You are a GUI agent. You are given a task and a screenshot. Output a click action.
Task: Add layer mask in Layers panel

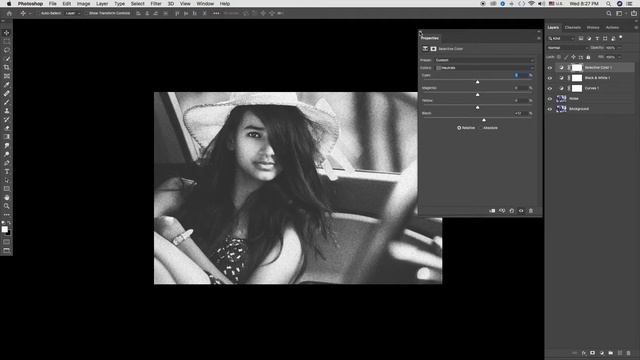[593, 353]
